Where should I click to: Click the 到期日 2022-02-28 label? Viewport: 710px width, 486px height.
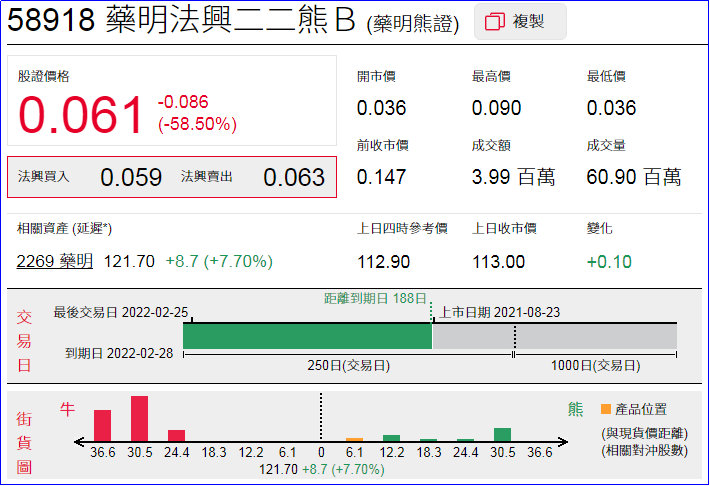coord(119,353)
